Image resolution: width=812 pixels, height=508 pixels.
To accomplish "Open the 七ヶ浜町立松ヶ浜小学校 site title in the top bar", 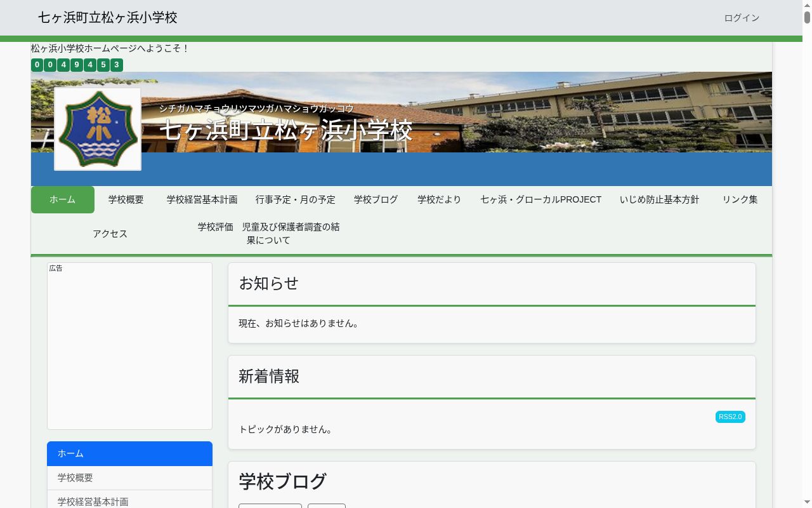I will (x=108, y=18).
